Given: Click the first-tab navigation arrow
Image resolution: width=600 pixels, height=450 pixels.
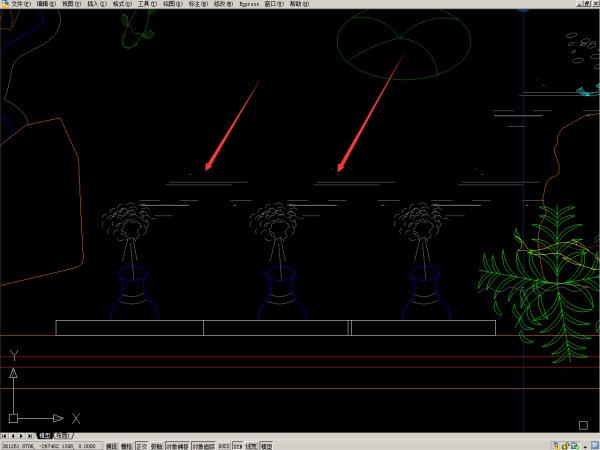Looking at the screenshot, I should click(x=4, y=436).
